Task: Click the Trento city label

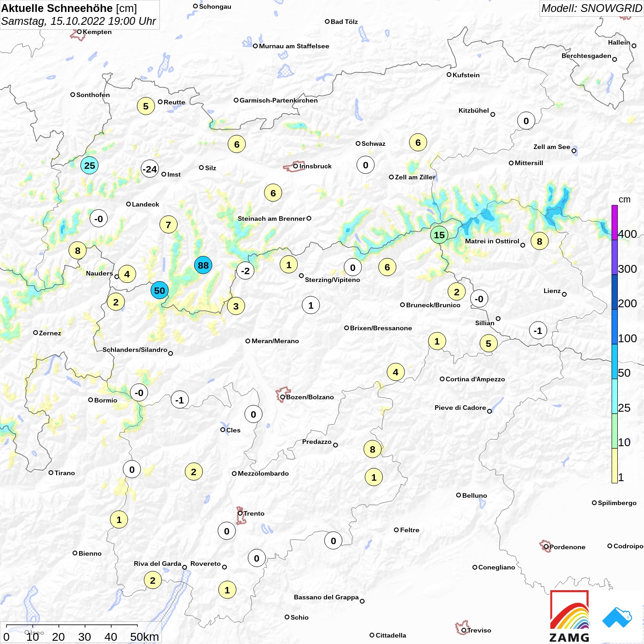Action: coord(254,513)
